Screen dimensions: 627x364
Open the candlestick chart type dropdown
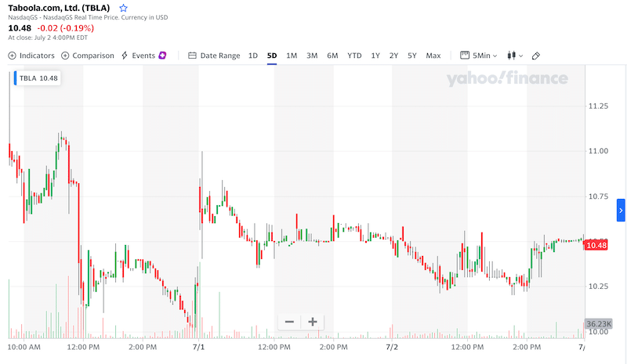point(515,56)
